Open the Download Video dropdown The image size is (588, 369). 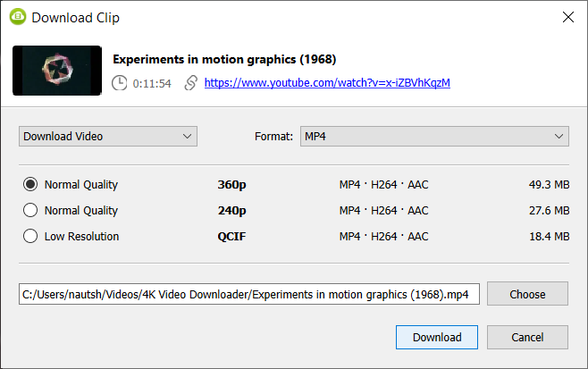tap(108, 136)
